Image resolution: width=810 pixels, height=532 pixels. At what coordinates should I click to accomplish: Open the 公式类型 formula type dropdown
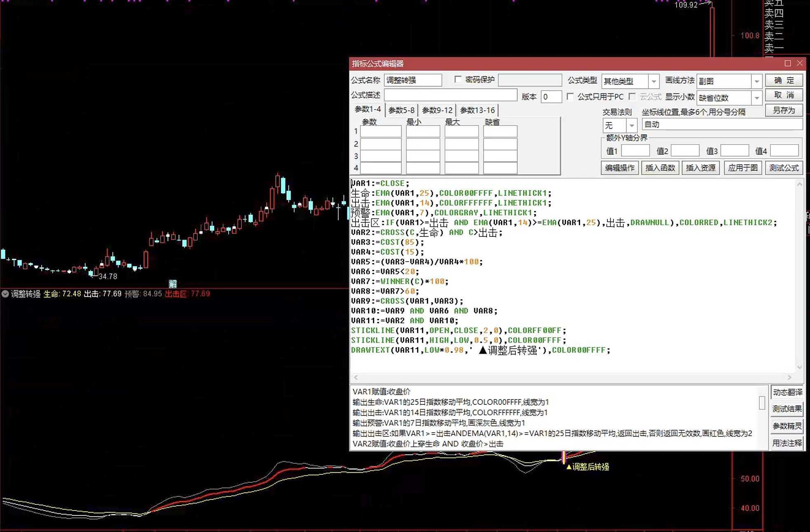[653, 81]
